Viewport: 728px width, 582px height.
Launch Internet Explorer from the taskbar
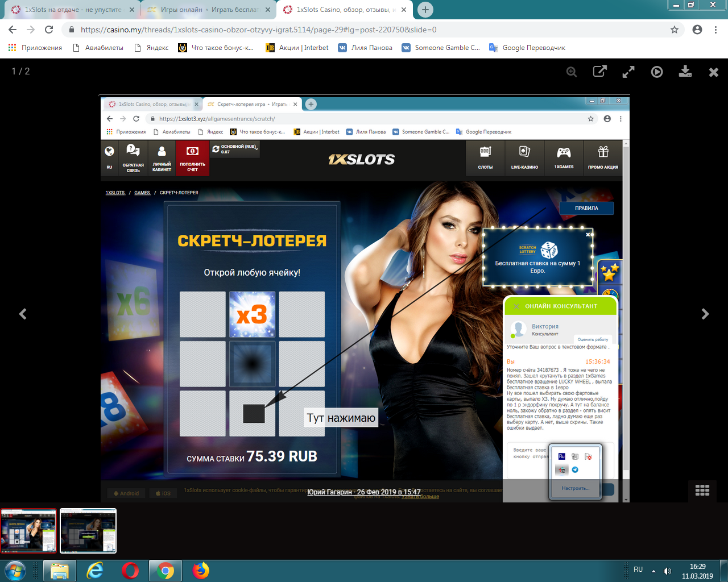point(95,571)
